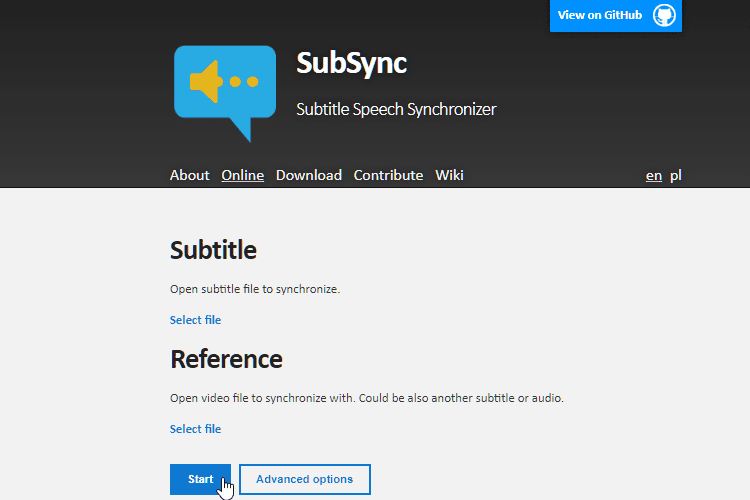Screen dimensions: 750x500
Task: Click the Reference heading
Action: pos(226,359)
